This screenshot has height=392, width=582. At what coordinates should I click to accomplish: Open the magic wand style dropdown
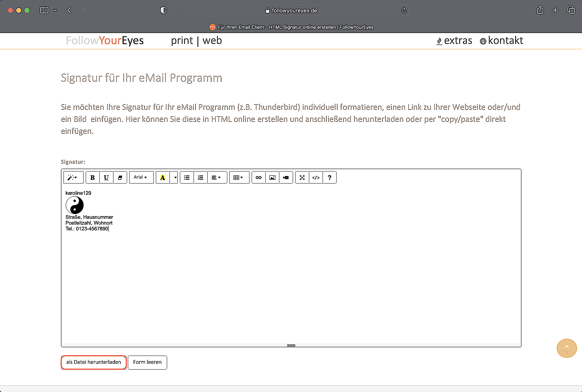tap(73, 178)
